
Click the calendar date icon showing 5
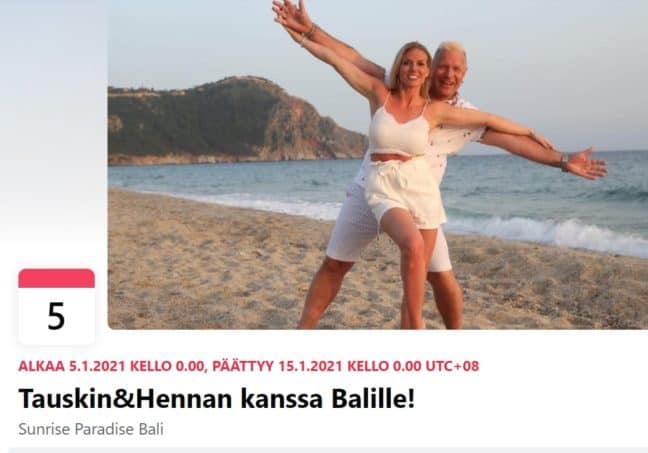pyautogui.click(x=56, y=306)
